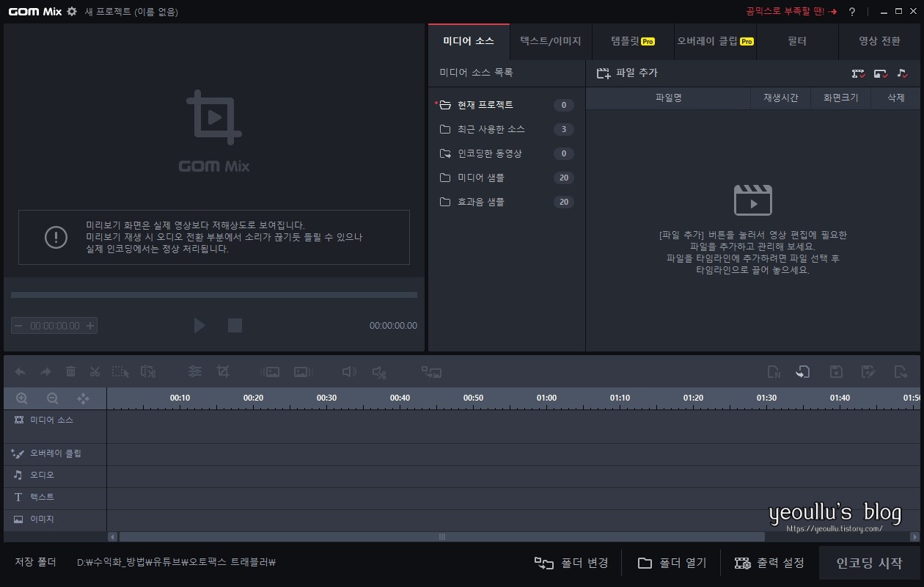
Task: Zoom out on the timeline
Action: [53, 398]
